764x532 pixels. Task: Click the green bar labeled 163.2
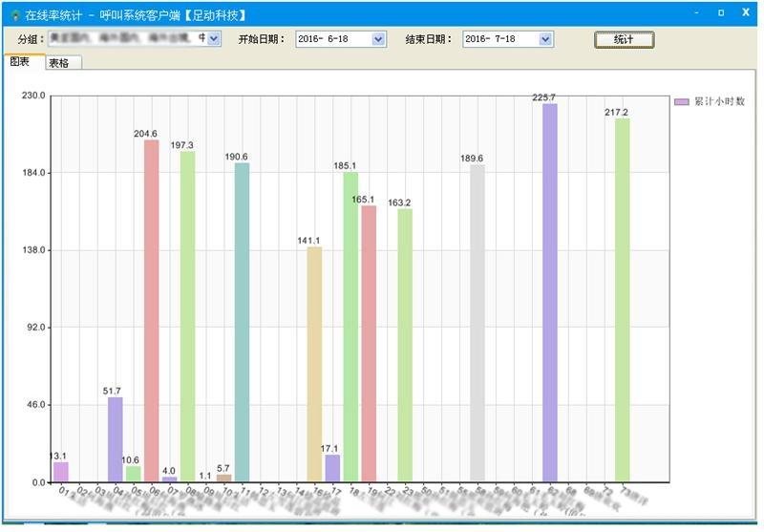tap(405, 345)
